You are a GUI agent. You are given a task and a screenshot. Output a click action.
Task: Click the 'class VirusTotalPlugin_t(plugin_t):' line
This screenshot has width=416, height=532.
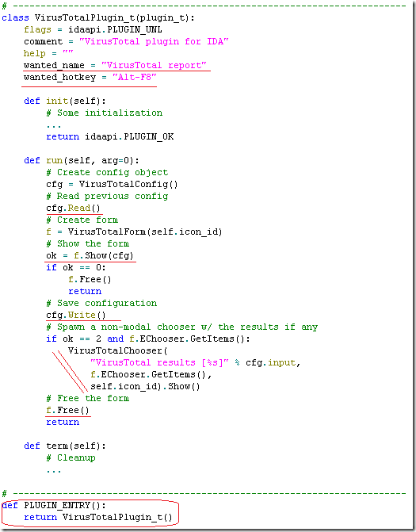98,17
